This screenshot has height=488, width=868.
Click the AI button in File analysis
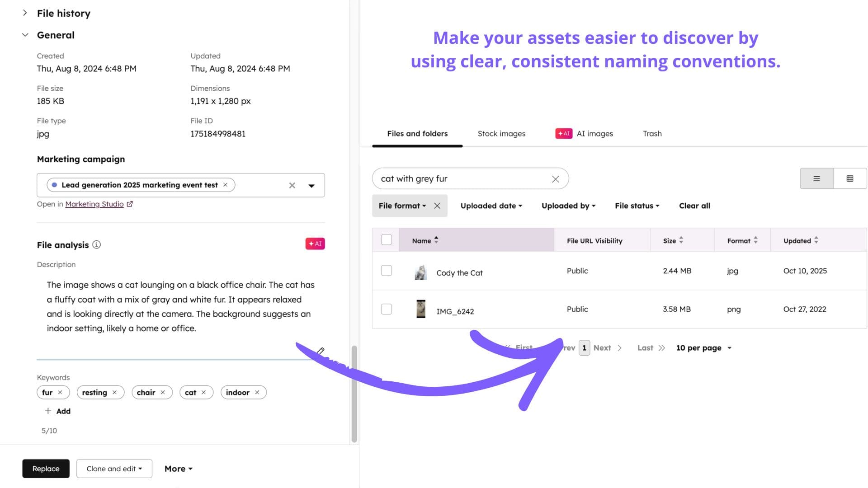click(x=315, y=244)
